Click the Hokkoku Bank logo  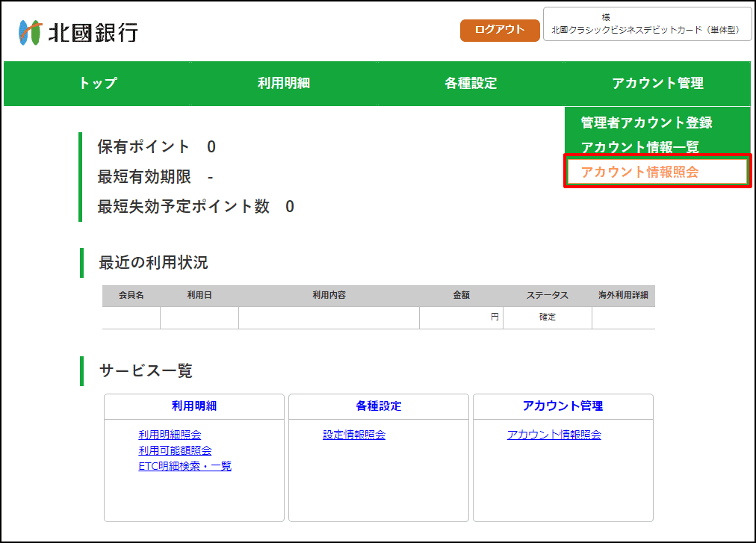(78, 33)
